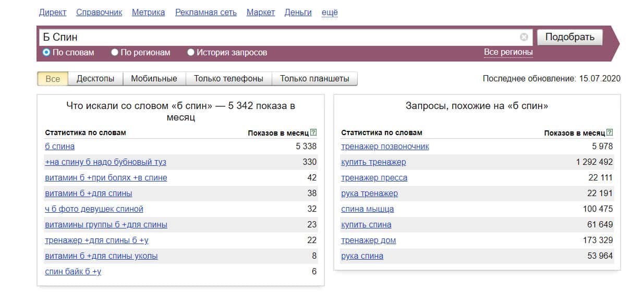644x302 pixels.
Task: Switch to the 'Мобильные' device tab
Action: [154, 79]
